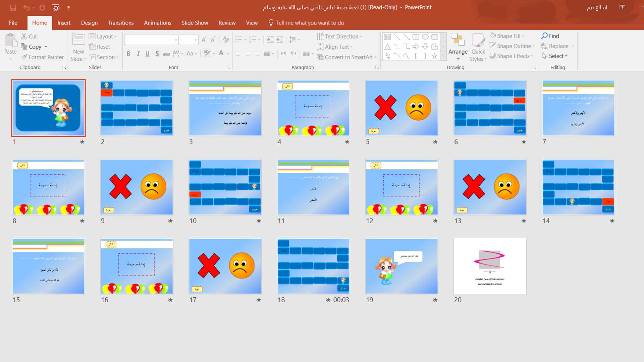
Task: Toggle Bold formatting
Action: [128, 54]
